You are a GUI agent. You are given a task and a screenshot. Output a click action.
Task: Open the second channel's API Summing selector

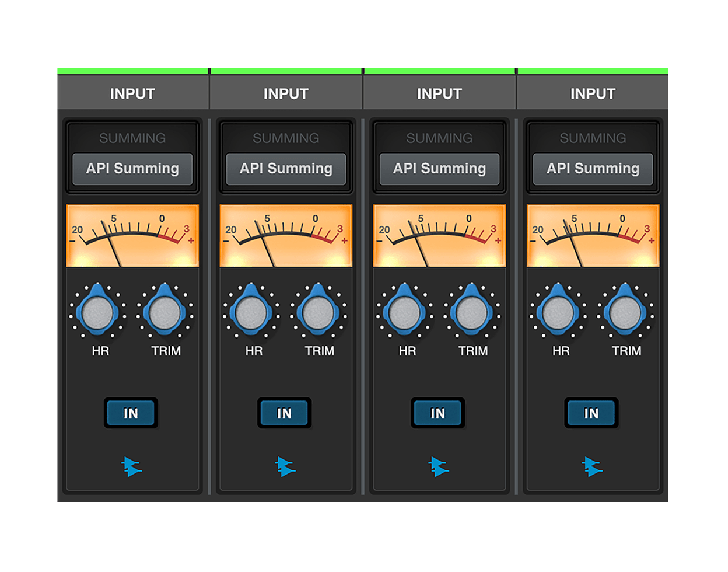click(x=286, y=169)
